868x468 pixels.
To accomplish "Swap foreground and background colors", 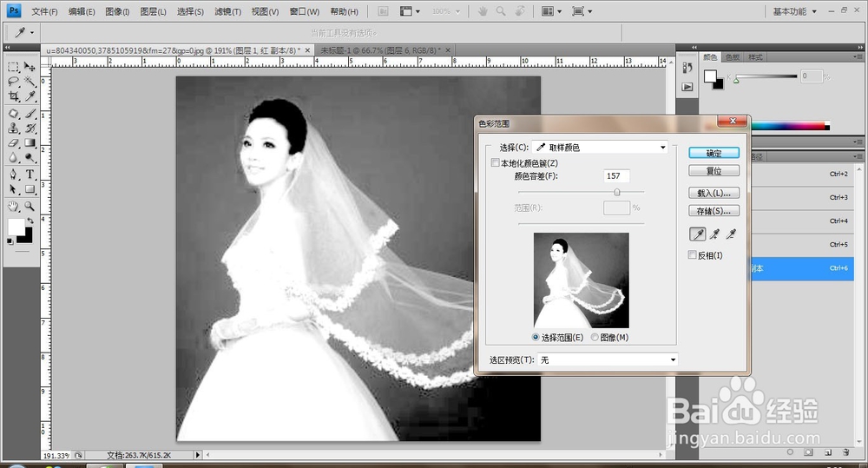I will pyautogui.click(x=30, y=221).
